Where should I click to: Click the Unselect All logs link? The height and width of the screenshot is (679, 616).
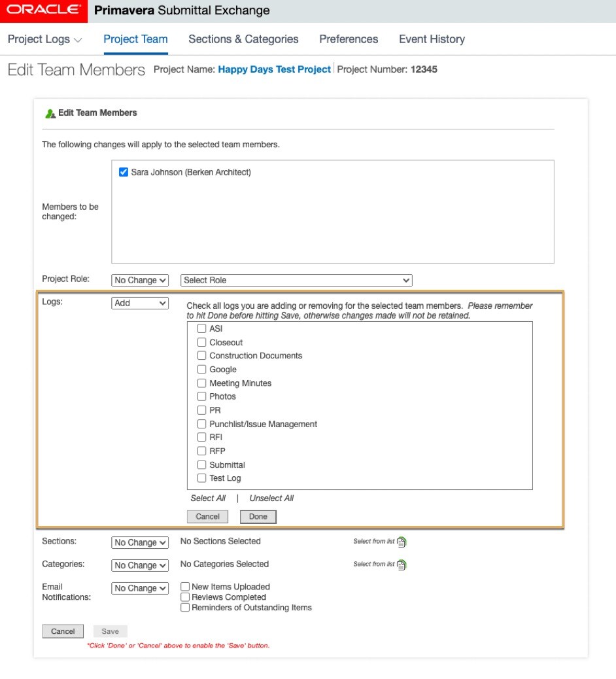point(271,498)
